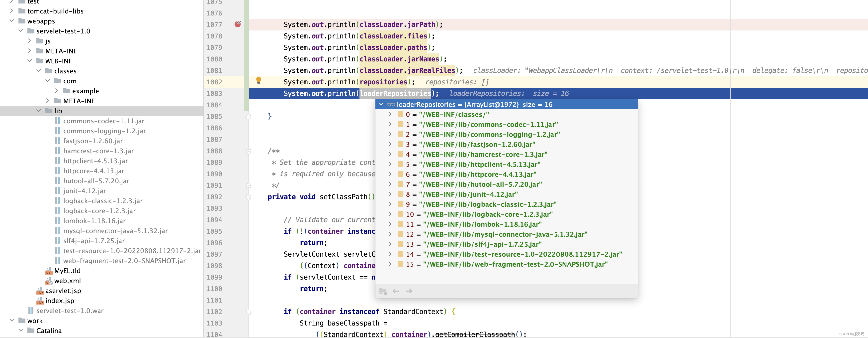This screenshot has width=868, height=338.
Task: Click line number 1090 in gutter
Action: pyautogui.click(x=214, y=174)
